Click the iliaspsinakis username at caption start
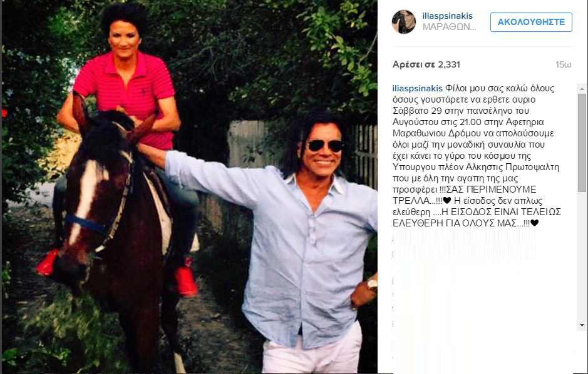The height and width of the screenshot is (374, 588). 418,89
